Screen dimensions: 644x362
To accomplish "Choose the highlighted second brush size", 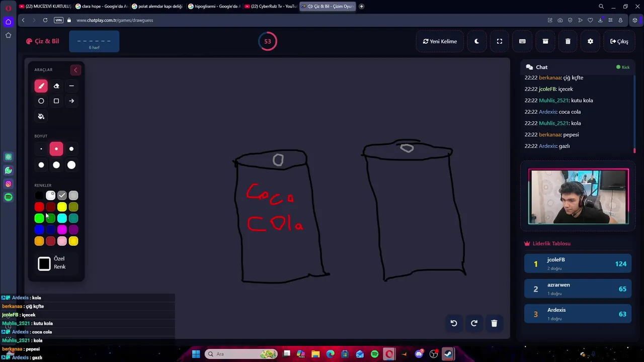I will [56, 149].
